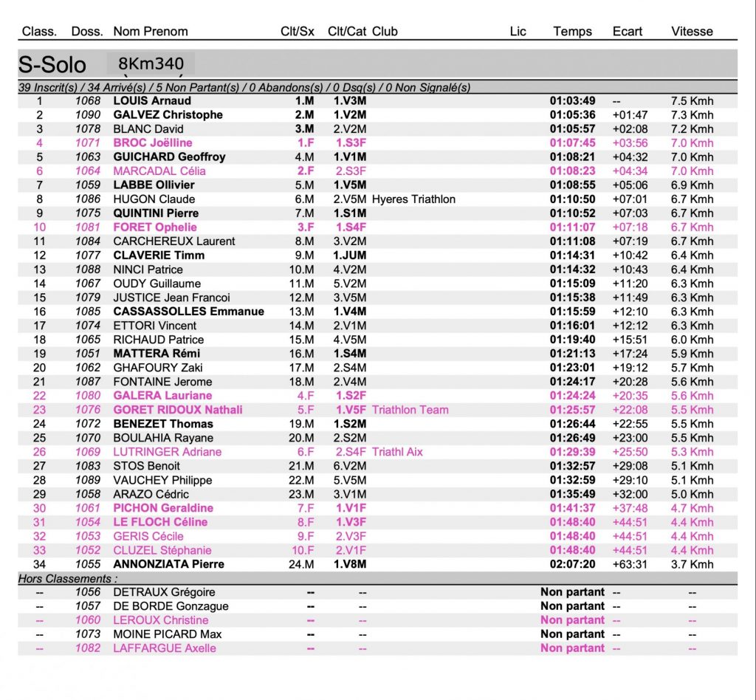Select runner "ETTORI Vincent"
The height and width of the screenshot is (700, 756).
155,326
